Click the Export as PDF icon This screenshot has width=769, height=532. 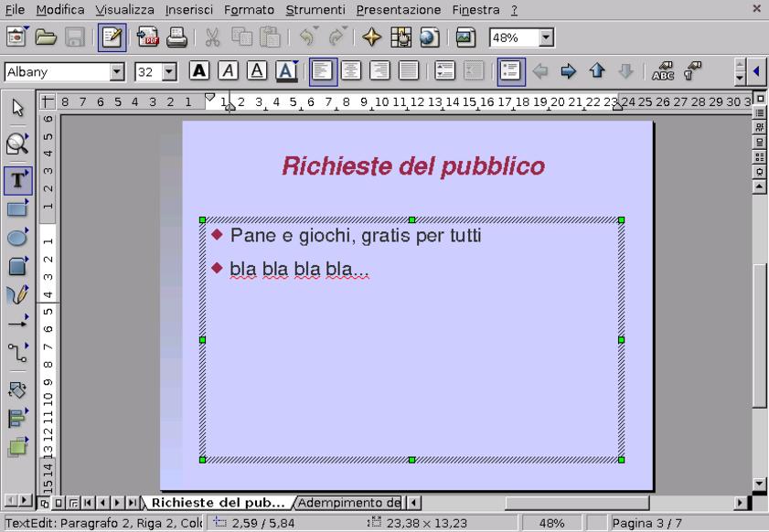(148, 38)
